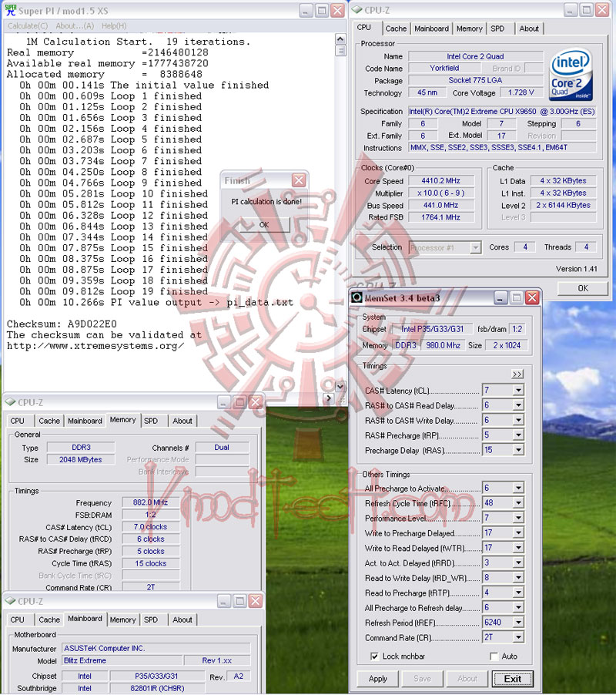
Task: Select CPU tab in CPU-Z Memory window
Action: 17,421
